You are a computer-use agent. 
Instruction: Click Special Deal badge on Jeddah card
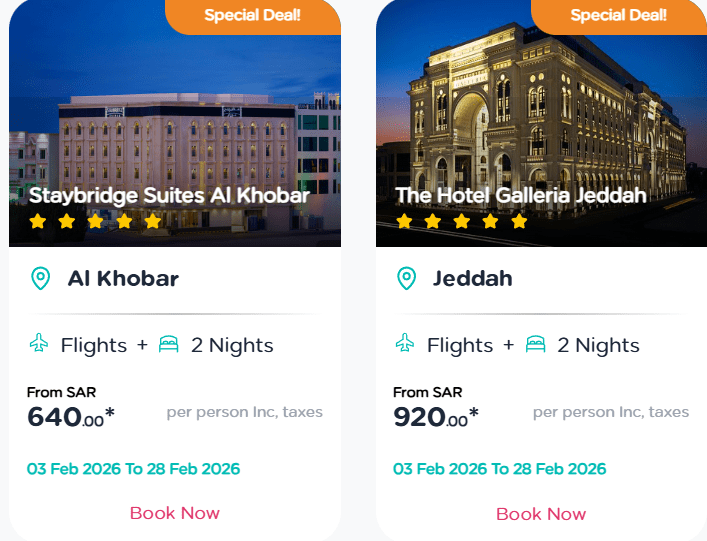(618, 15)
